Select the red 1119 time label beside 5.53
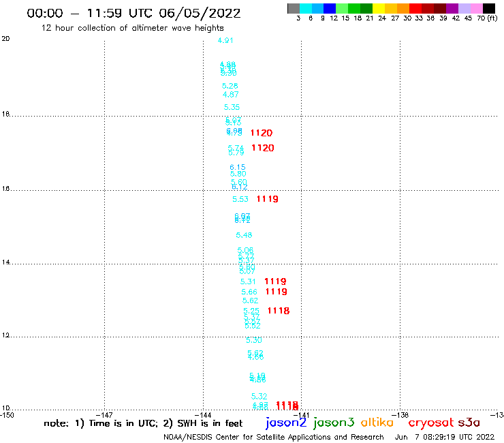 [268, 199]
